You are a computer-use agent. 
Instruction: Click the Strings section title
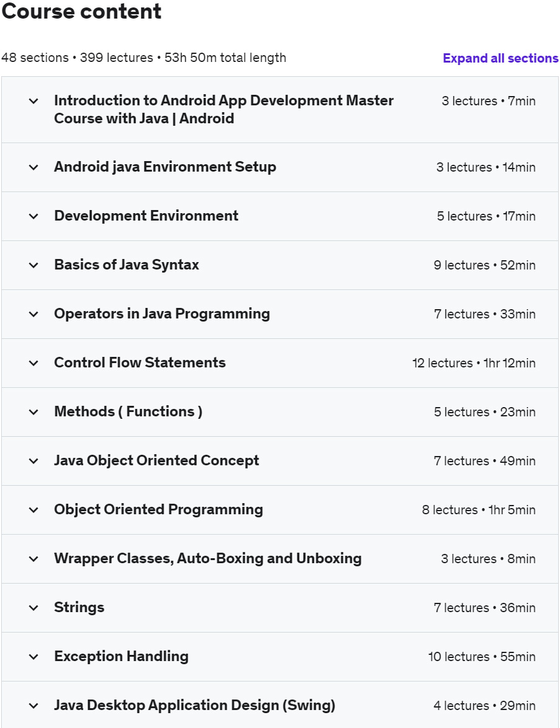pyautogui.click(x=79, y=607)
